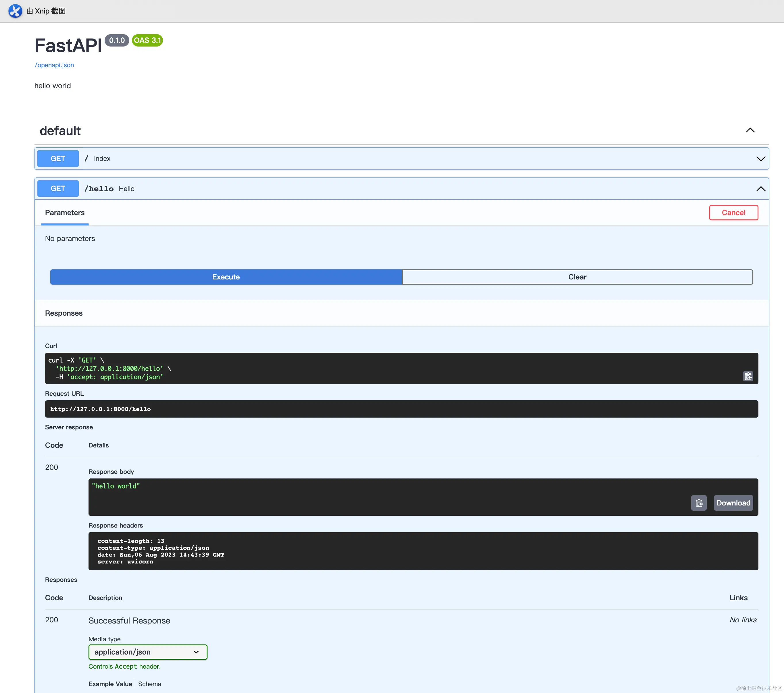Click the curl -X 'GET' command line
The height and width of the screenshot is (693, 784).
coord(76,360)
